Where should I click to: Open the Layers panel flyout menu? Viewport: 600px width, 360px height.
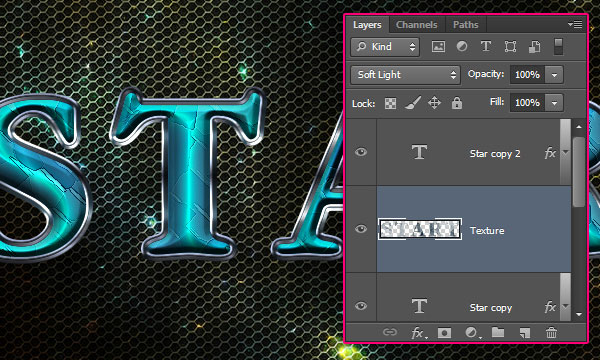point(575,24)
